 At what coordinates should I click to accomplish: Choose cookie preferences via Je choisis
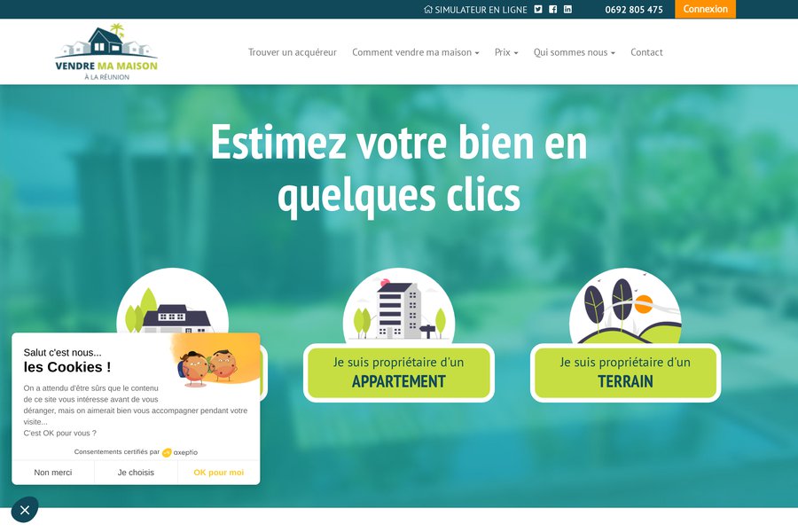(136, 473)
